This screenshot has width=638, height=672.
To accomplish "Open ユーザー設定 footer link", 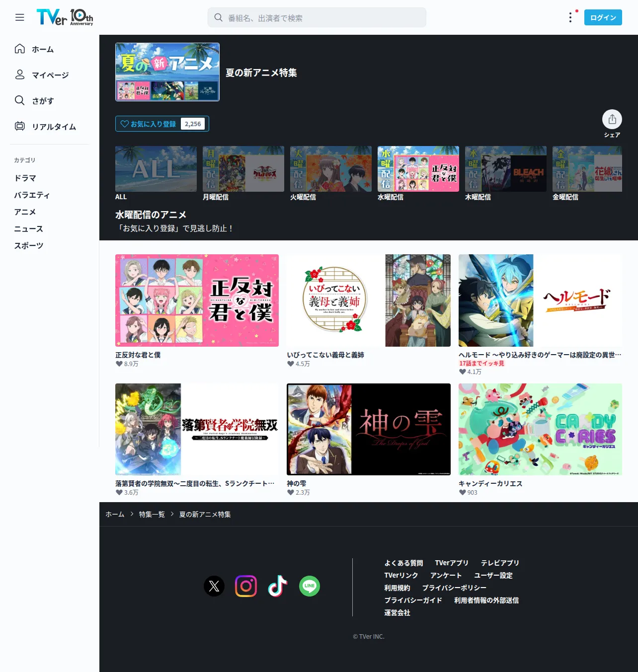I will point(493,575).
